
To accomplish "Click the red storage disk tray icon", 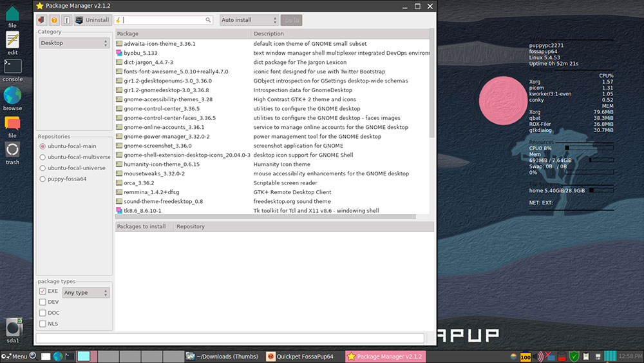I will (x=562, y=357).
